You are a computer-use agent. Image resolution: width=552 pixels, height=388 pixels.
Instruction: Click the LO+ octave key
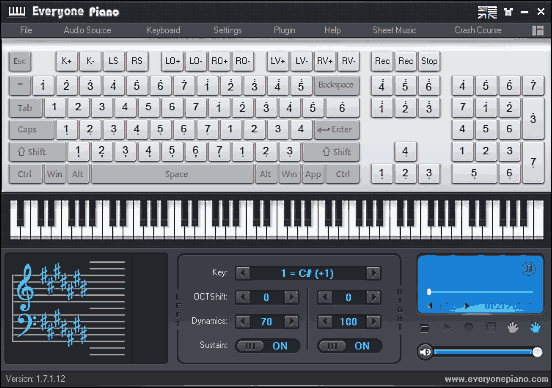[x=172, y=61]
